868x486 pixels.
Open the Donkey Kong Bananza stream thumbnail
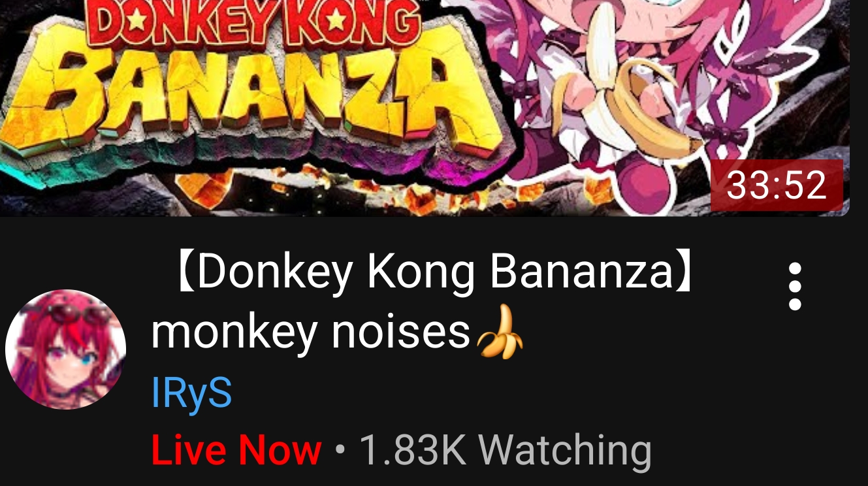click(x=425, y=108)
